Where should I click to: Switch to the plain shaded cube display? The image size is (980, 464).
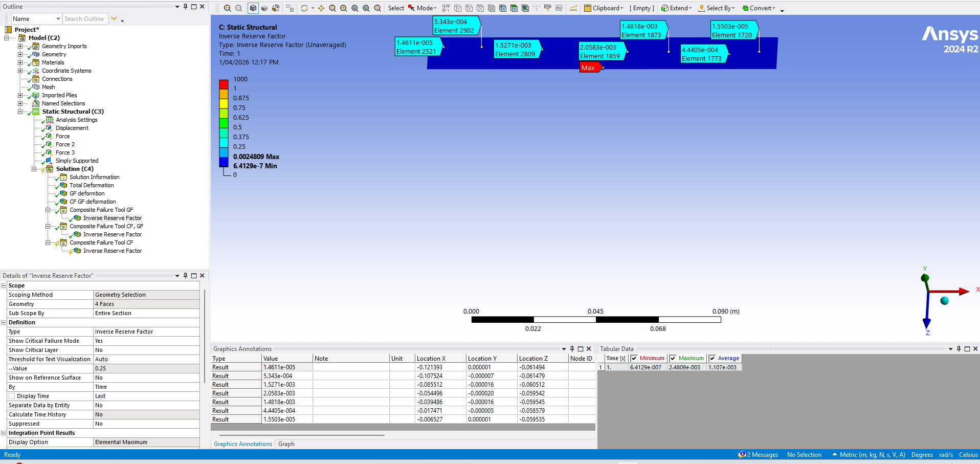264,8
